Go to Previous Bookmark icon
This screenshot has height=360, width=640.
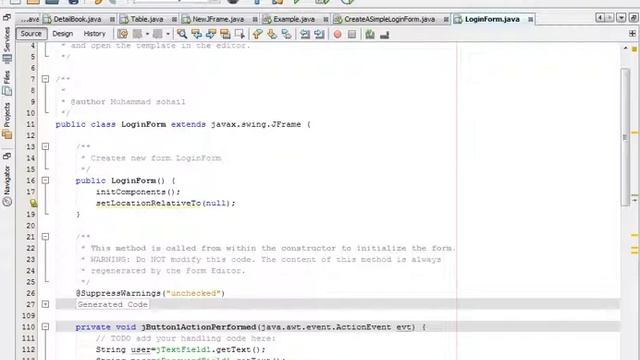(258, 34)
